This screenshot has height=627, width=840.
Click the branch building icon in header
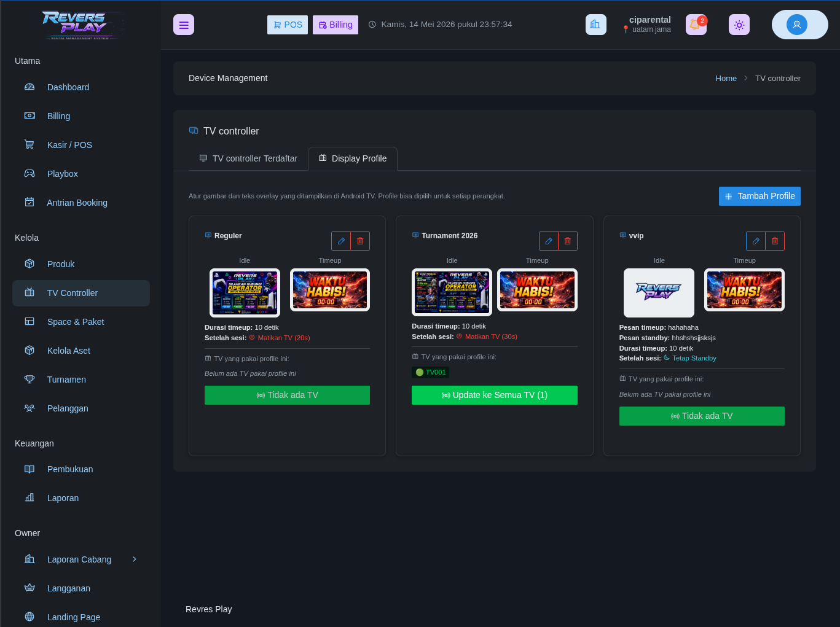click(595, 25)
